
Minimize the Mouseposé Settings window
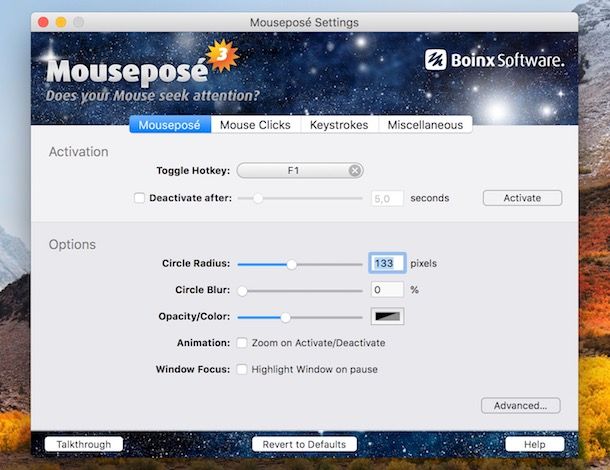[61, 22]
